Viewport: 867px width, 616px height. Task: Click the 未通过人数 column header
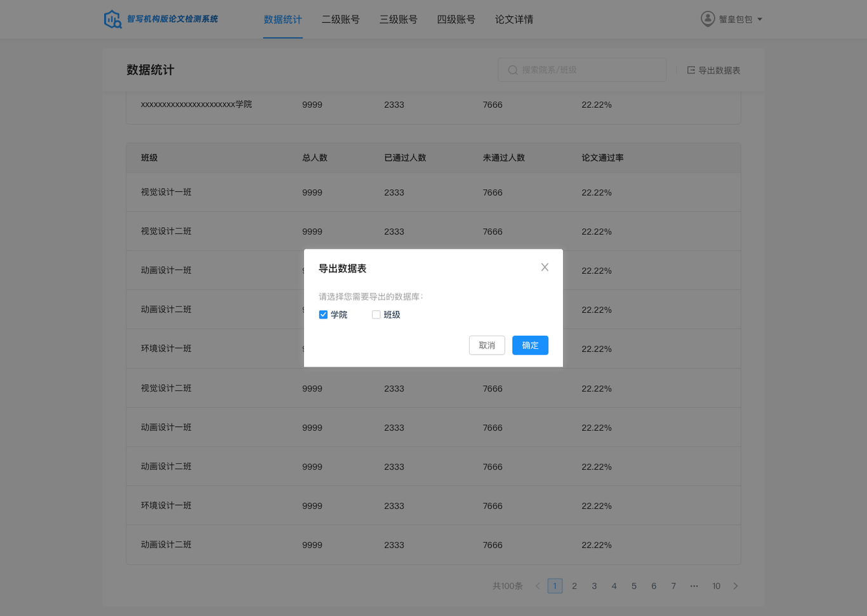[504, 158]
